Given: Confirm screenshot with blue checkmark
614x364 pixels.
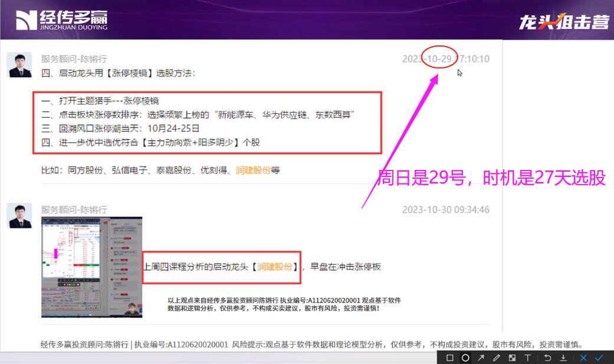Looking at the screenshot, I should [x=599, y=358].
